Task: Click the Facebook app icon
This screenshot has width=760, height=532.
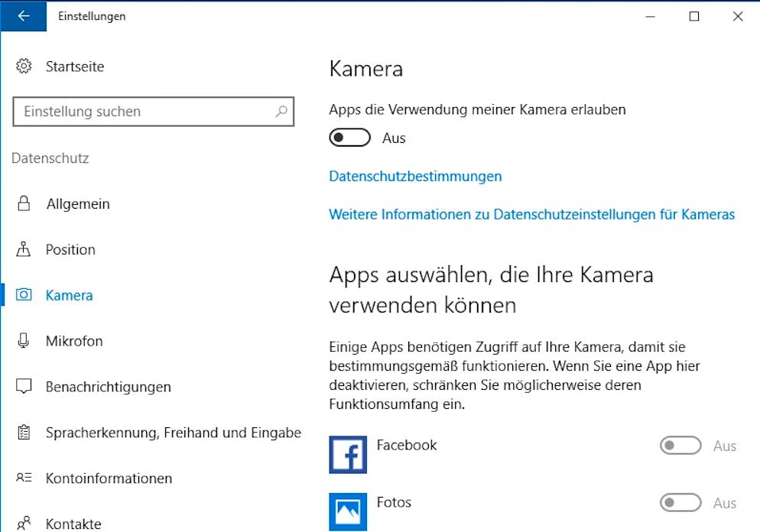Action: [348, 455]
